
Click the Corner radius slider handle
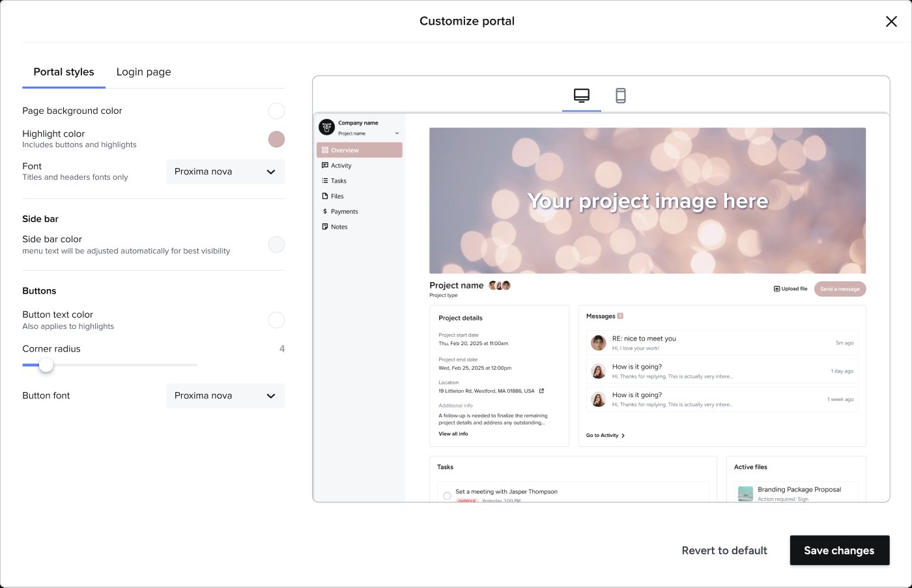(46, 365)
